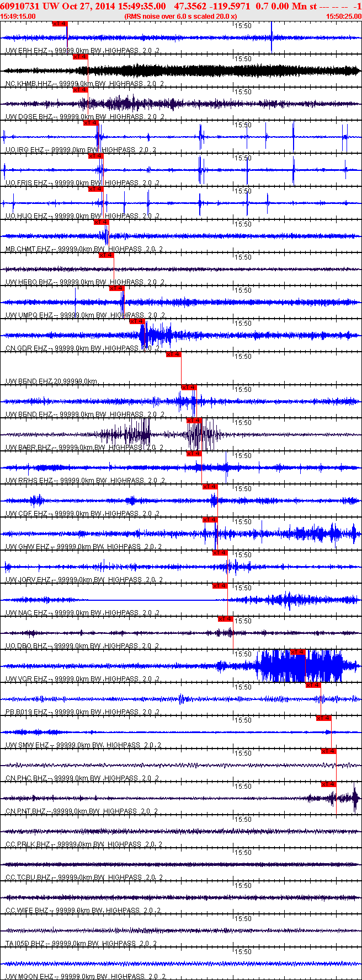Select the UW NAC EHZ station label
The width and height of the screenshot is (362, 980).
(83, 613)
